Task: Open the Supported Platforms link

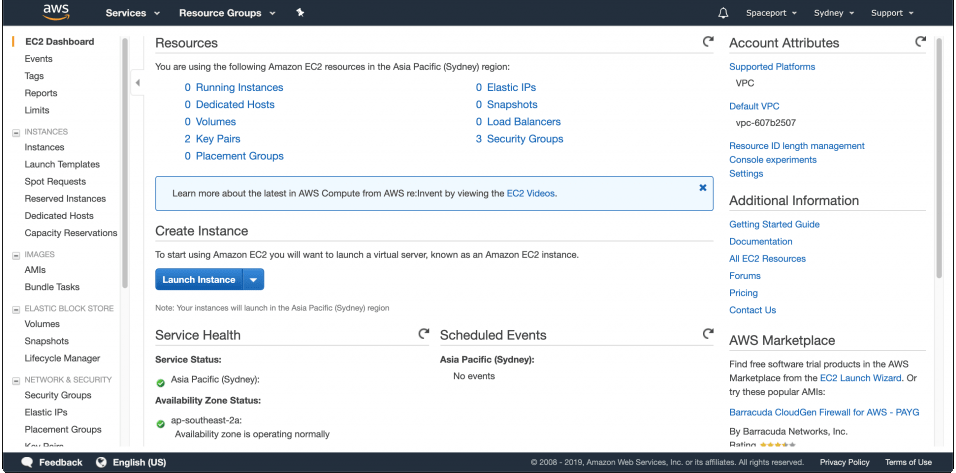Action: click(x=772, y=66)
